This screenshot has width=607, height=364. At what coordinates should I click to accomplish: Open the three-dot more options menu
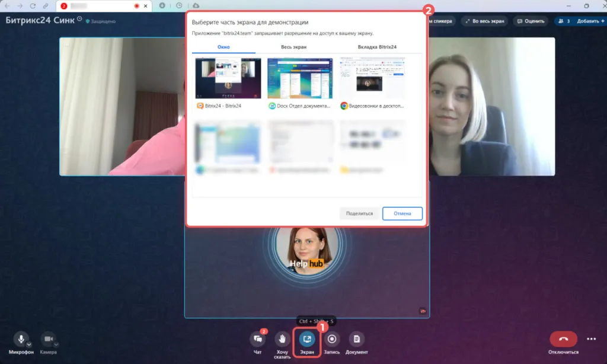591,339
